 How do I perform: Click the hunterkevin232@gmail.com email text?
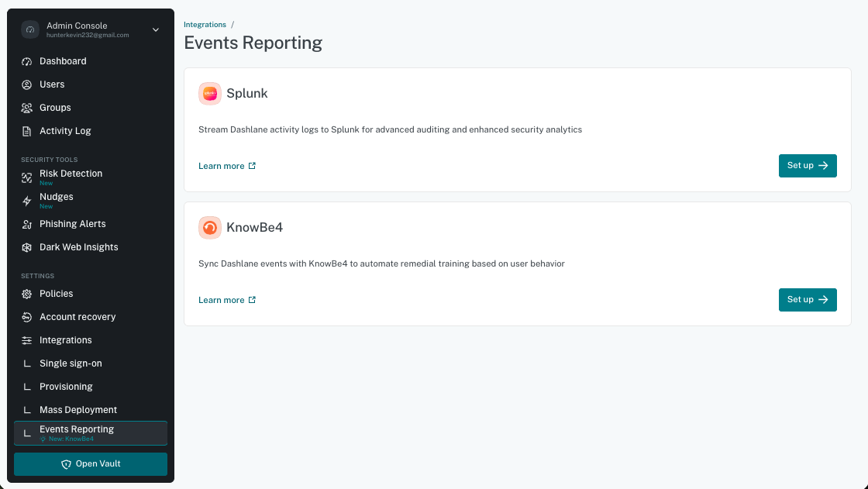pos(88,35)
